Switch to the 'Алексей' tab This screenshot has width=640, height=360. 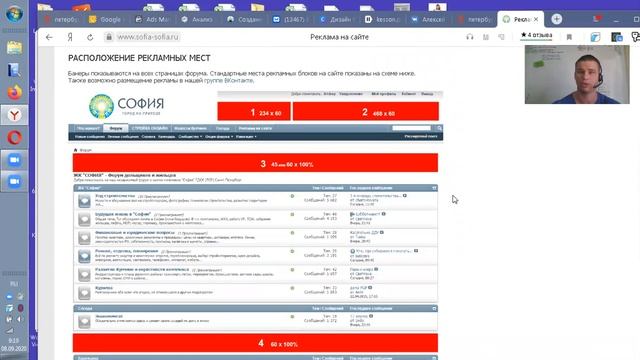point(428,19)
